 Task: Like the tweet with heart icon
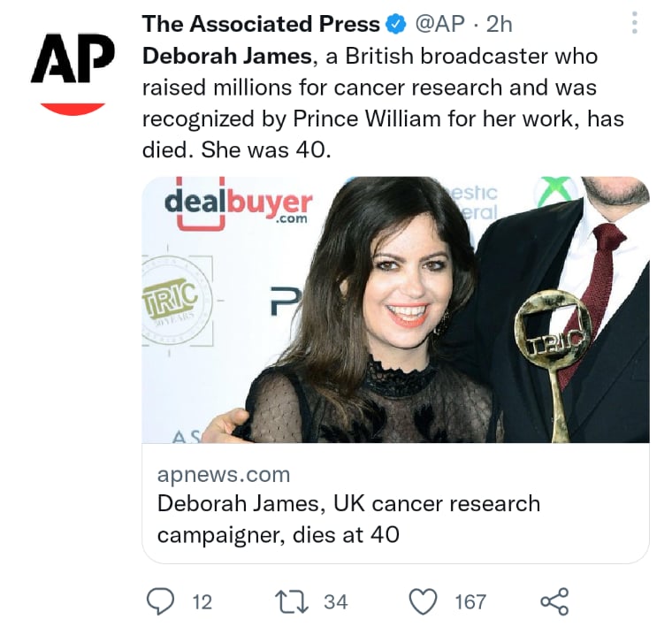424,601
